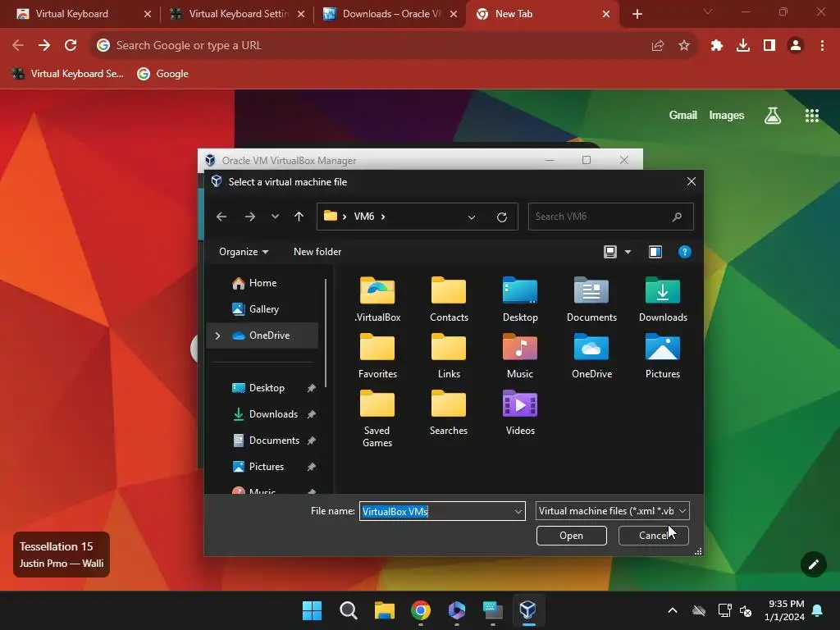This screenshot has width=840, height=630.
Task: Toggle Chrome side panel
Action: pyautogui.click(x=769, y=46)
